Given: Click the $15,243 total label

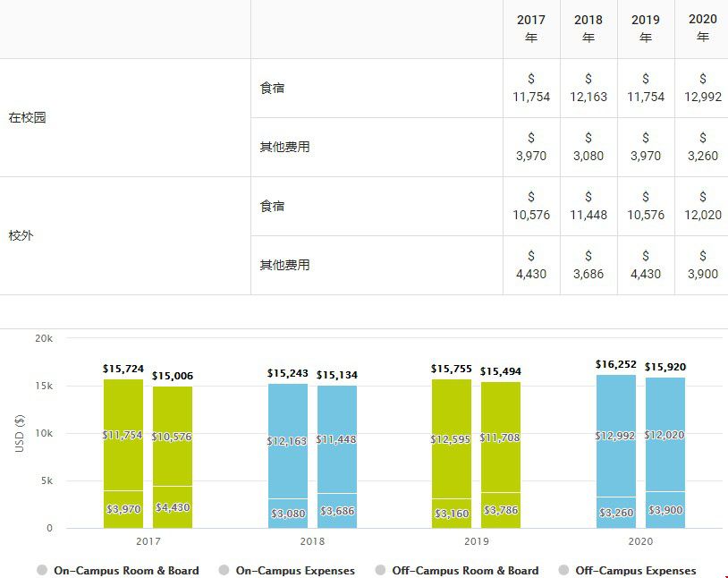Looking at the screenshot, I should [x=288, y=372].
